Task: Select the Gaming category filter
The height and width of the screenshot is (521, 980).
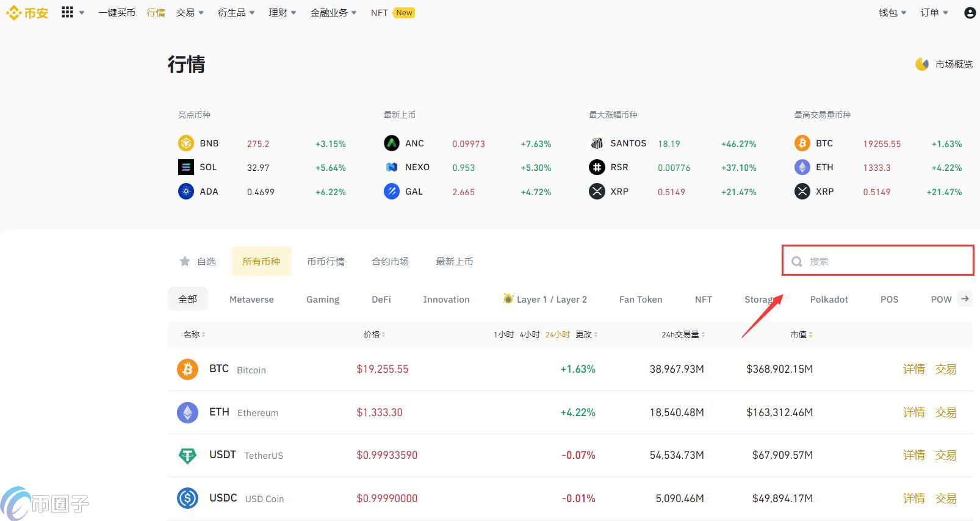Action: (323, 299)
